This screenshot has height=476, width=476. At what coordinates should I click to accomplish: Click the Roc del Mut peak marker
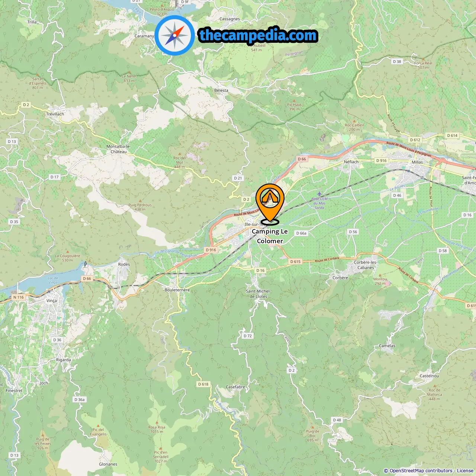click(x=180, y=153)
